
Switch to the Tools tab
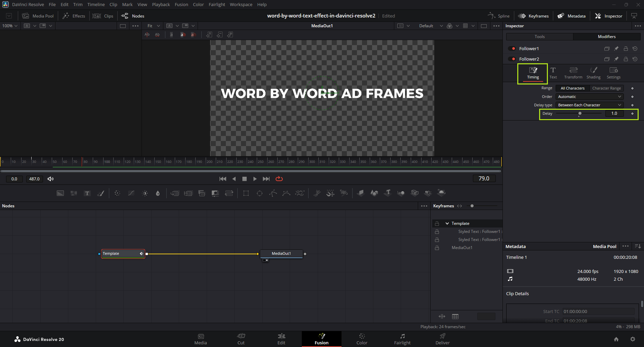coord(539,37)
